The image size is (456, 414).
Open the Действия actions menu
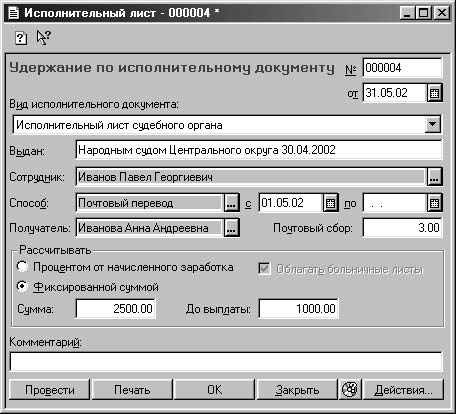pyautogui.click(x=403, y=389)
